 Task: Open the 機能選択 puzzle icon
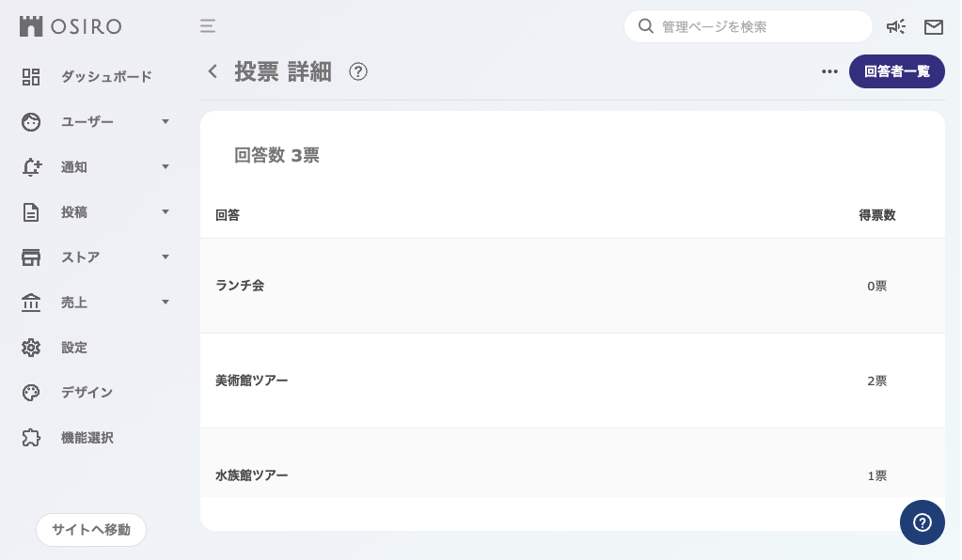(x=31, y=438)
